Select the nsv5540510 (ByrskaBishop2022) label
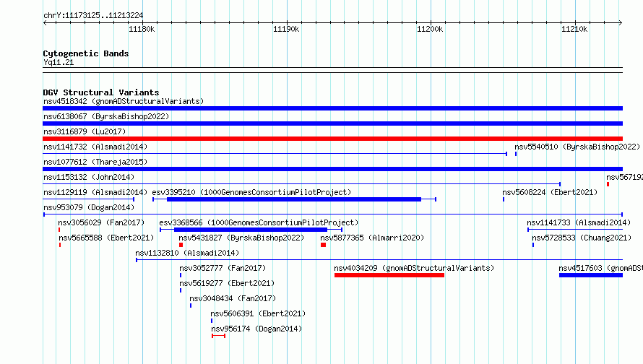Image resolution: width=643 pixels, height=364 pixels. (x=577, y=147)
